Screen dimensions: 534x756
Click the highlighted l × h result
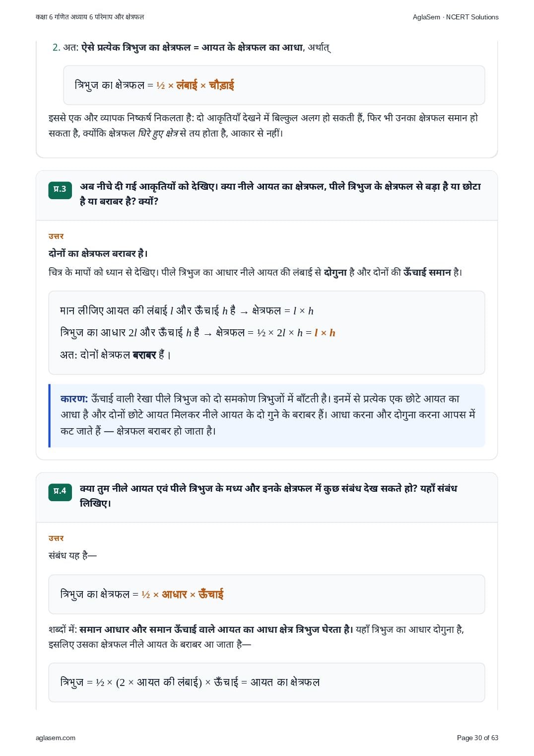325,333
